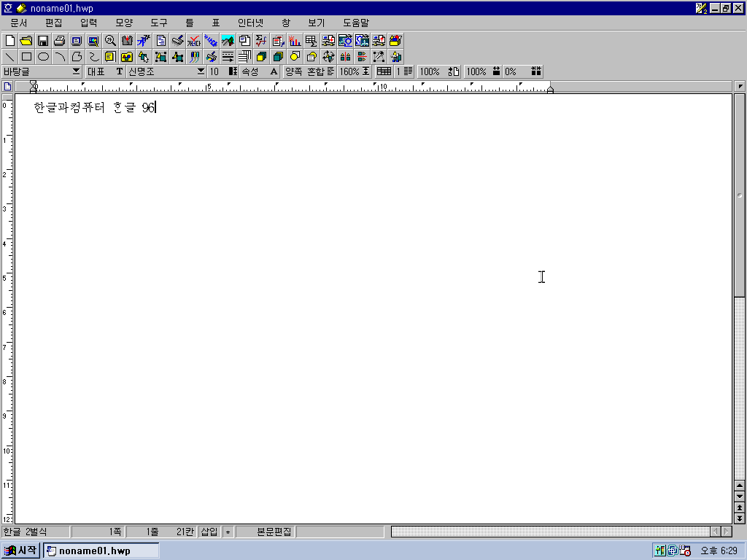Click the bring to front stacked squares icon
The width and height of the screenshot is (747, 560).
pyautogui.click(x=261, y=57)
